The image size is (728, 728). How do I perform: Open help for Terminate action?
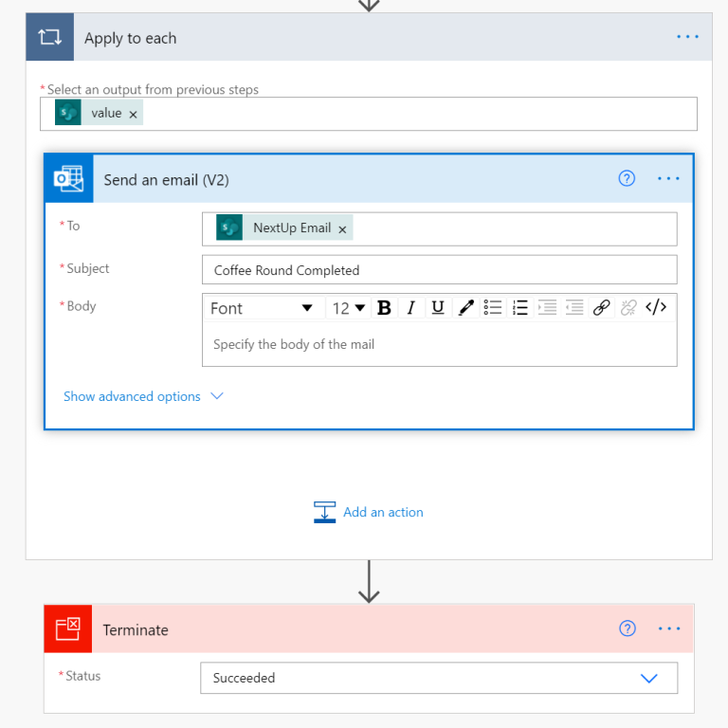tap(627, 628)
